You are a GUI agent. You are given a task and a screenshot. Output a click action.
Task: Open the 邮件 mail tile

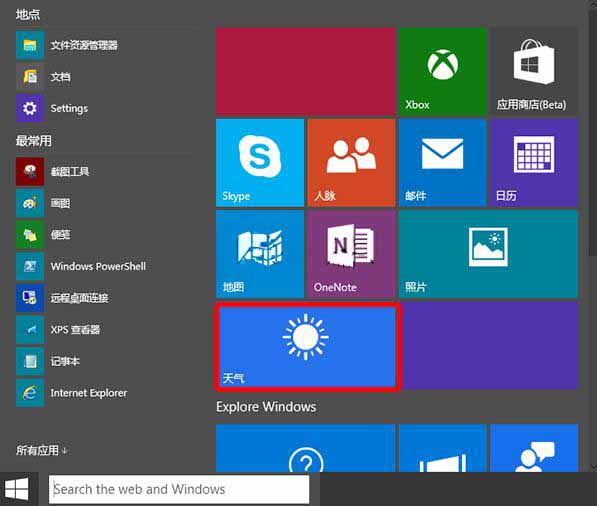442,163
